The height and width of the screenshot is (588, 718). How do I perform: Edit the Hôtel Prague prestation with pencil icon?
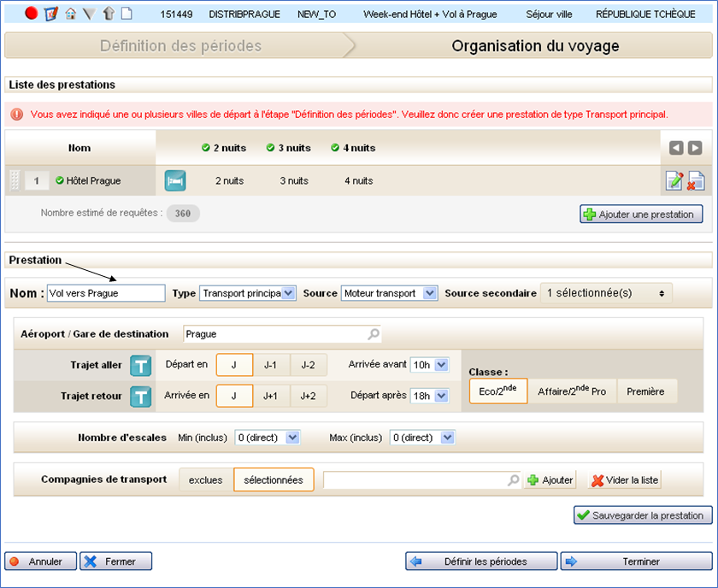point(674,180)
